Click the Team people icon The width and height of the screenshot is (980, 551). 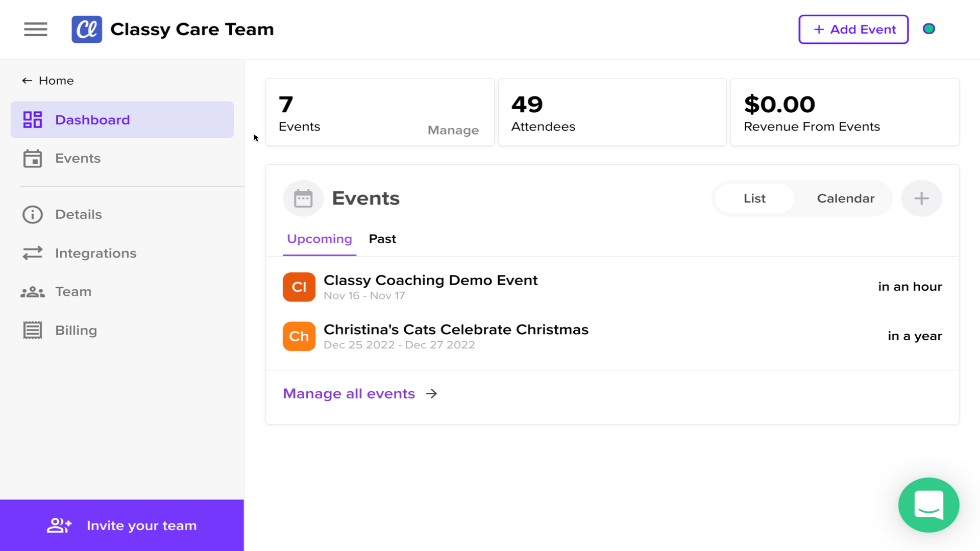tap(33, 292)
